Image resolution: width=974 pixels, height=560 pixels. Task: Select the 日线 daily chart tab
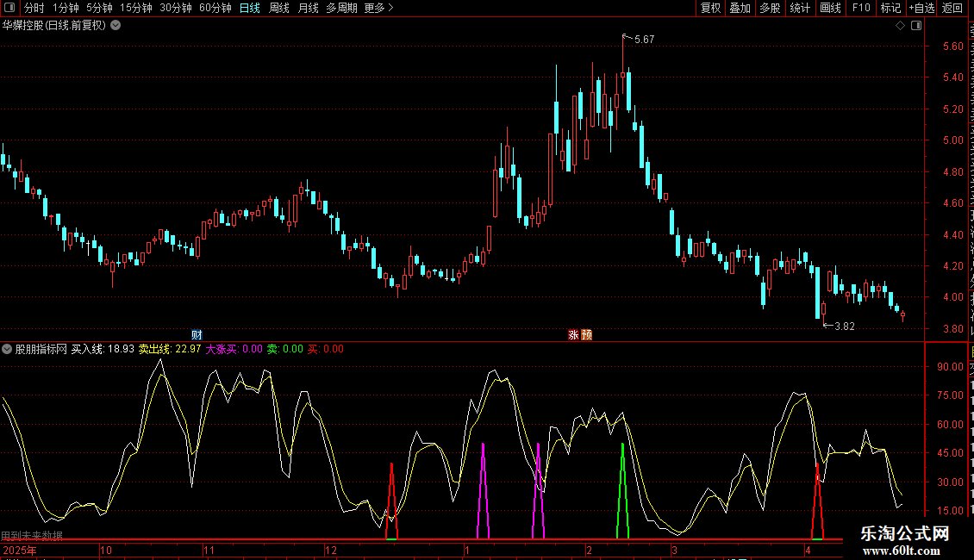[x=250, y=8]
